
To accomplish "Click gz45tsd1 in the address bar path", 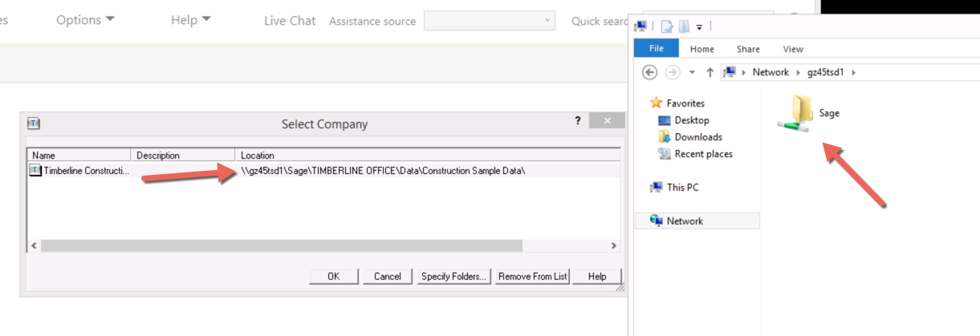I will click(828, 72).
